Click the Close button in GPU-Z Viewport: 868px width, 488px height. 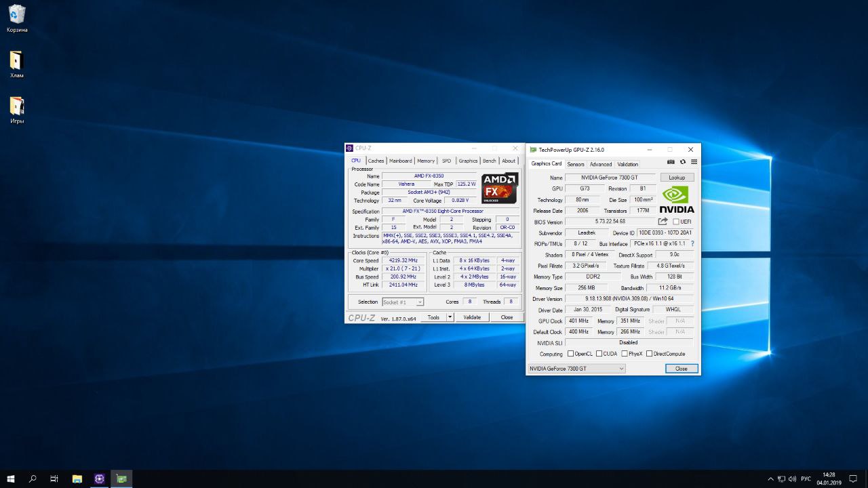[681, 369]
